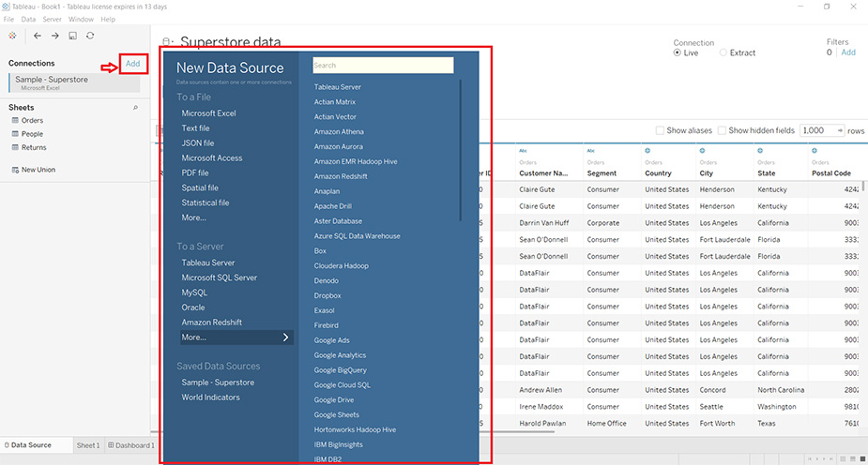This screenshot has height=465, width=868.
Task: Pick Google Analytics from connector list
Action: [340, 355]
